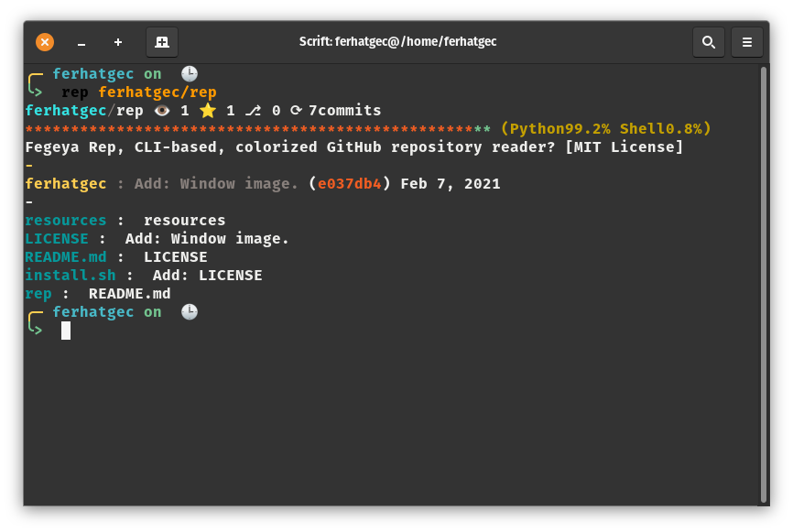Viewport: 793px width, 532px height.
Task: Click the cyan 'ferhatgec/rep' repository heading
Action: (x=84, y=110)
